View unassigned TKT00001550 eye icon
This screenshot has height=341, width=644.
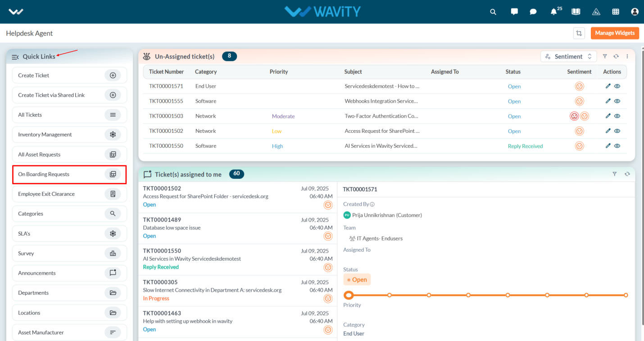[617, 145]
